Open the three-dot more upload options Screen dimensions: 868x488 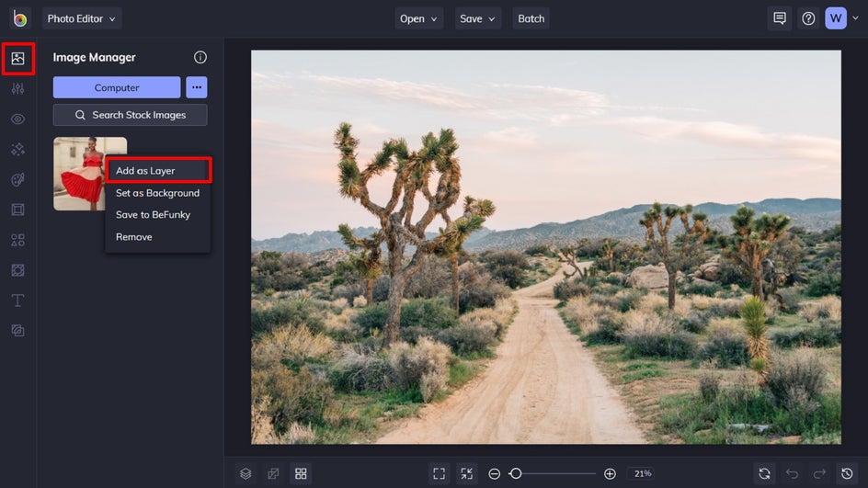pos(197,87)
